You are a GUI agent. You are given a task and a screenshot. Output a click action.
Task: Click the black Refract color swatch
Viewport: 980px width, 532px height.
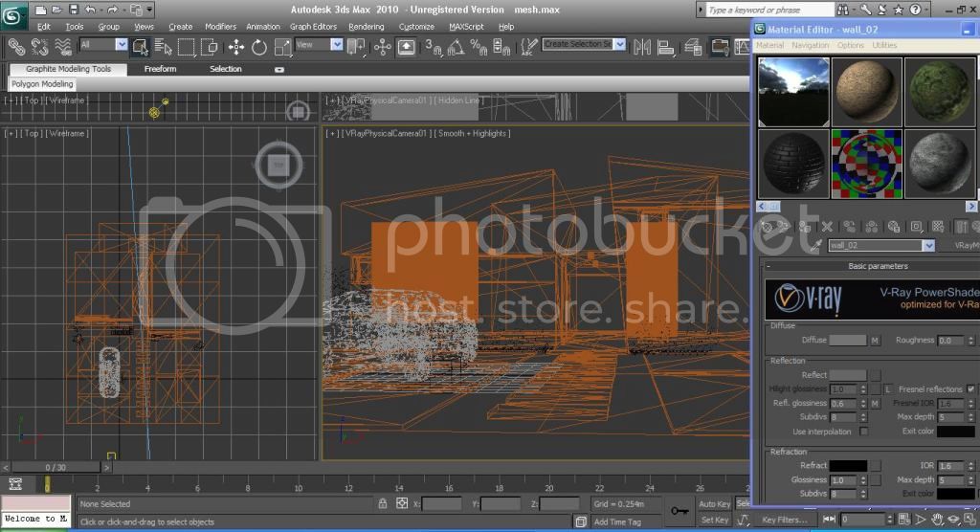848,465
